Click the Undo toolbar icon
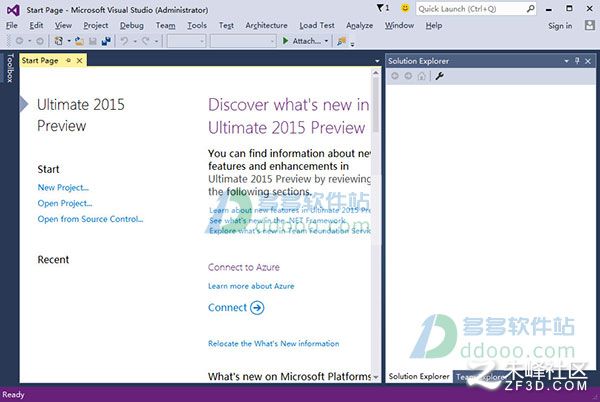Image resolution: width=600 pixels, height=402 pixels. (x=124, y=41)
